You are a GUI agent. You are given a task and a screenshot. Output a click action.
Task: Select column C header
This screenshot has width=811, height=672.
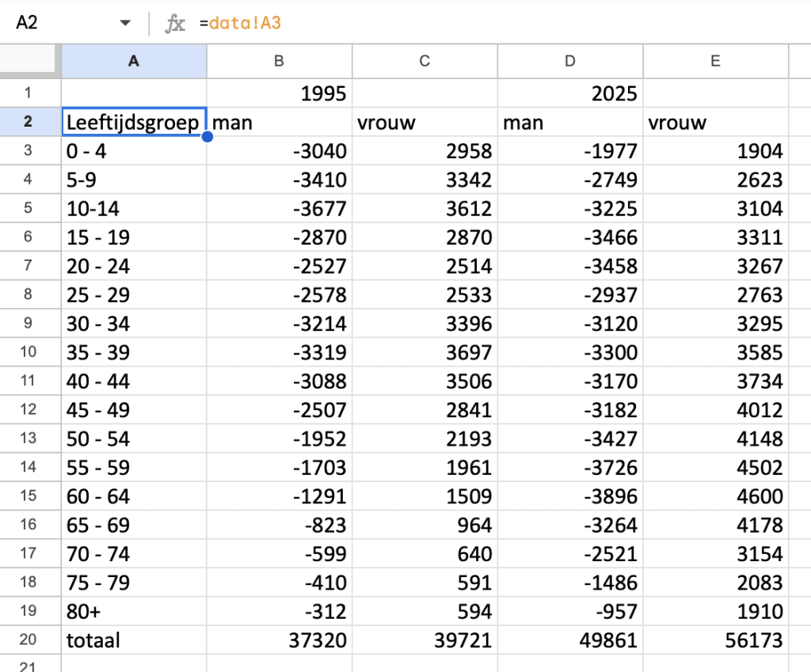[425, 61]
